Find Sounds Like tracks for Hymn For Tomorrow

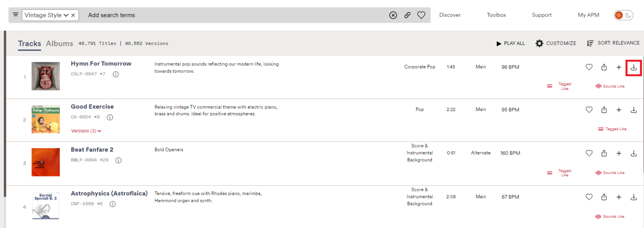coord(610,86)
